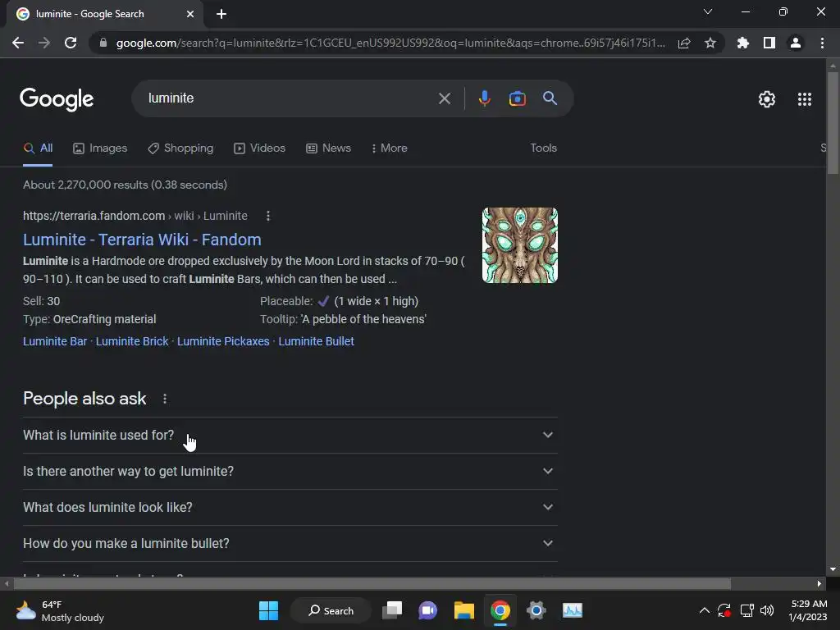840x630 pixels.
Task: Open Google quick settings gear
Action: tap(767, 99)
